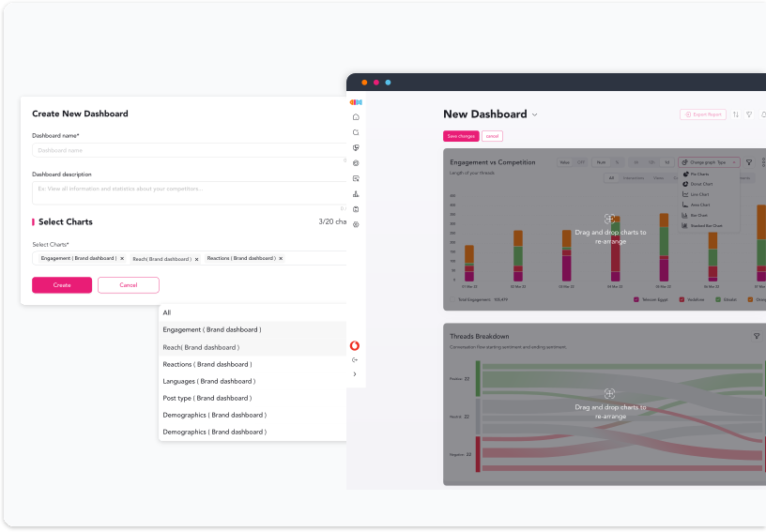Click the filter icon on Engagement vs Competition card
Screen dimensions: 766x532
click(749, 162)
